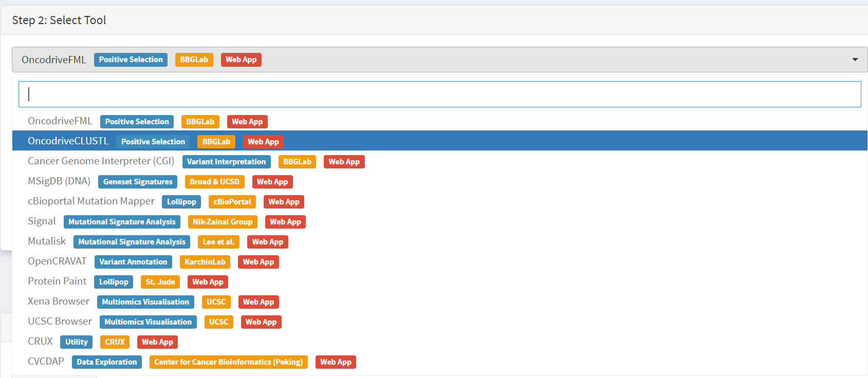Click Mutational Signature Analysis tag on Mutalisk row

(x=132, y=242)
